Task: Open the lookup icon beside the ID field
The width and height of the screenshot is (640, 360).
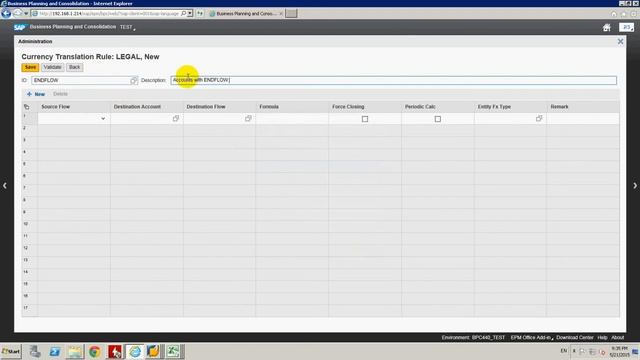Action: [x=133, y=80]
